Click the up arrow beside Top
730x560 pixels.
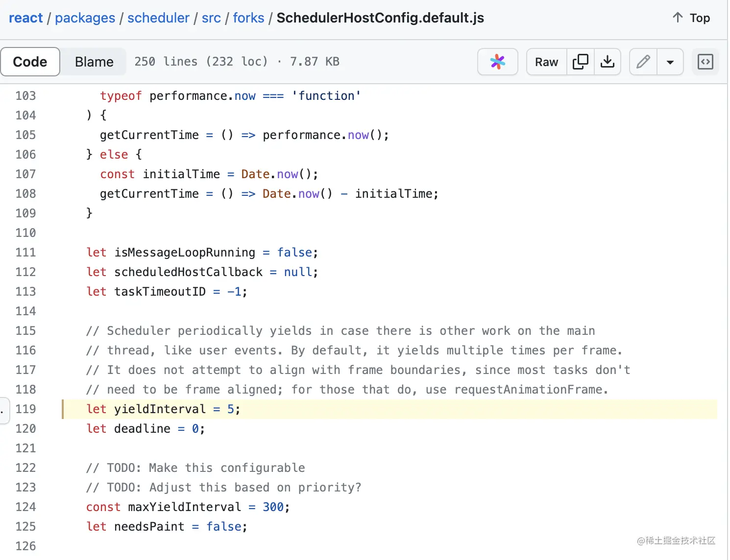coord(678,18)
